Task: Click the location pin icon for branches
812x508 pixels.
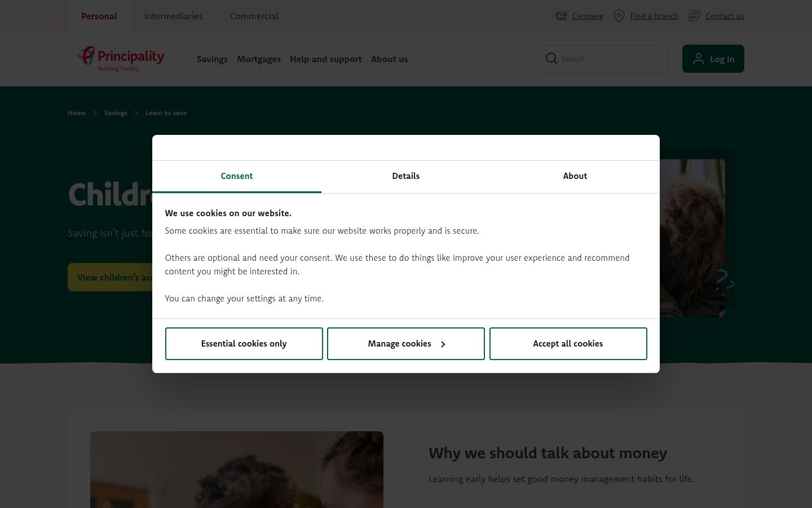Action: point(619,16)
